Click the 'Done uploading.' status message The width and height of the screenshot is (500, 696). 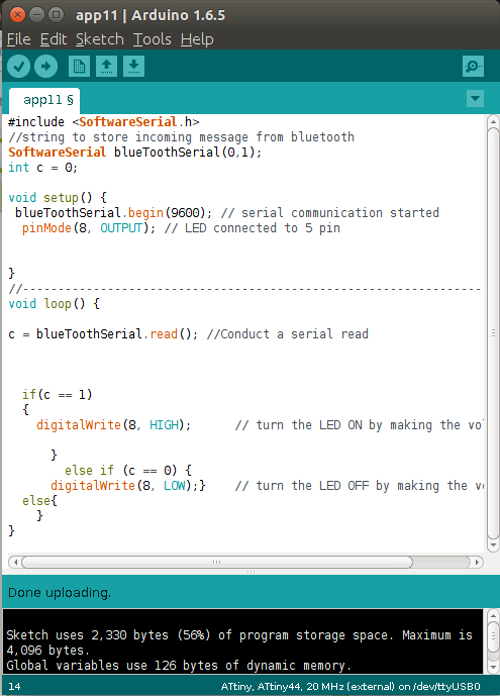point(60,593)
